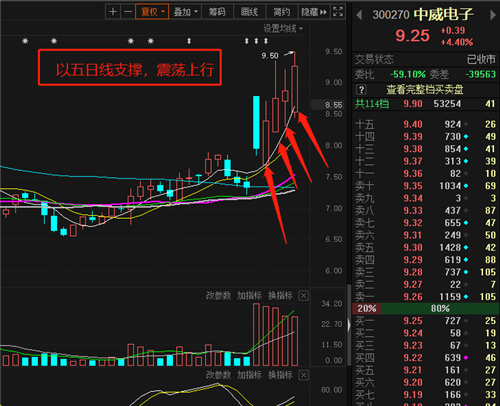
Task: Open the 复权 dropdown
Action: [152, 12]
